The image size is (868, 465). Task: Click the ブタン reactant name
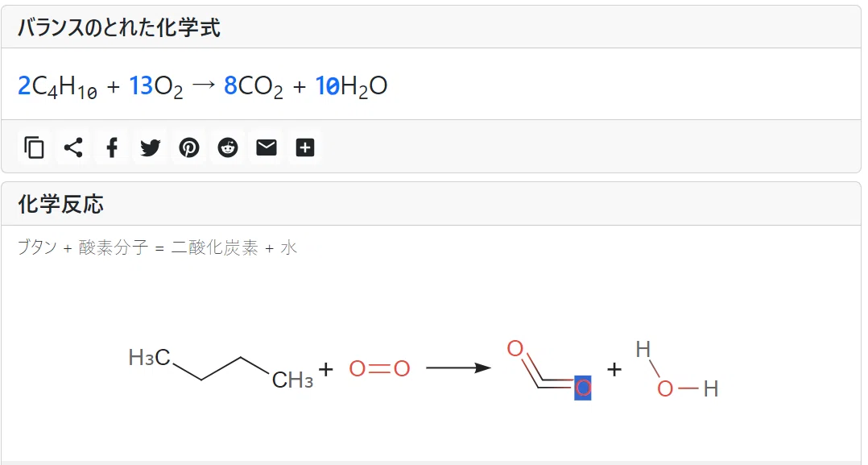pos(37,247)
